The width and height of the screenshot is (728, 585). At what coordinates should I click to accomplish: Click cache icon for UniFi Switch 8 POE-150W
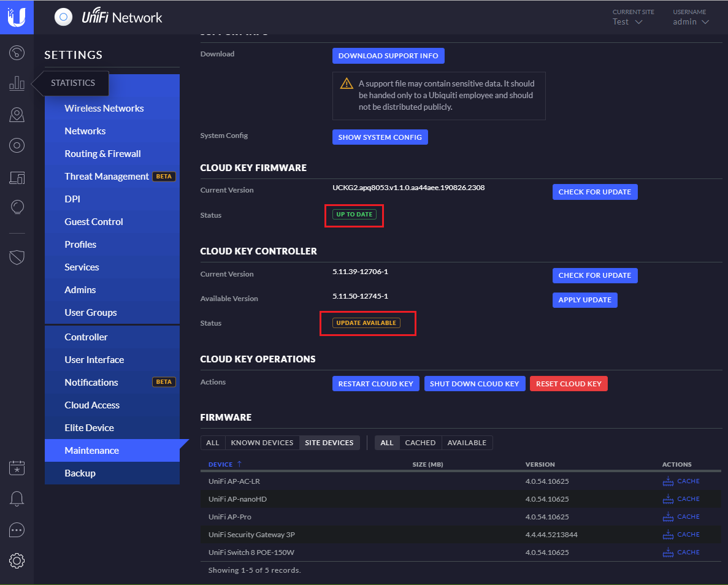point(668,552)
